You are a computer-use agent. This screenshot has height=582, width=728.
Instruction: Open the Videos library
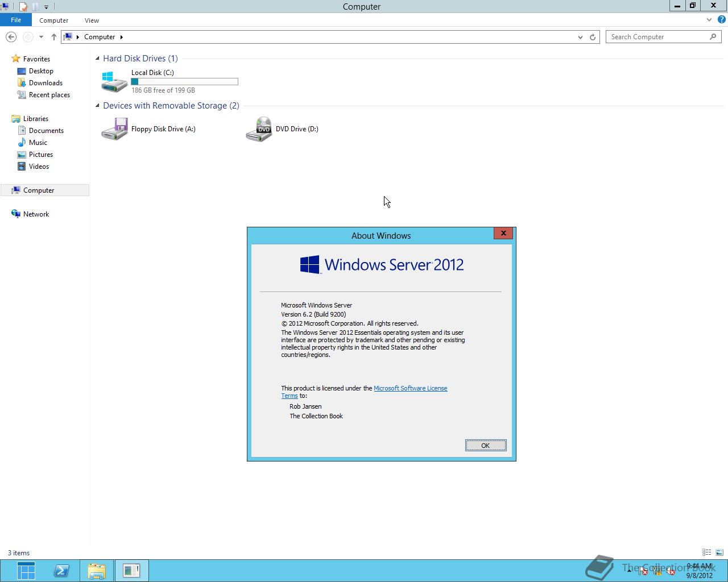coord(39,167)
